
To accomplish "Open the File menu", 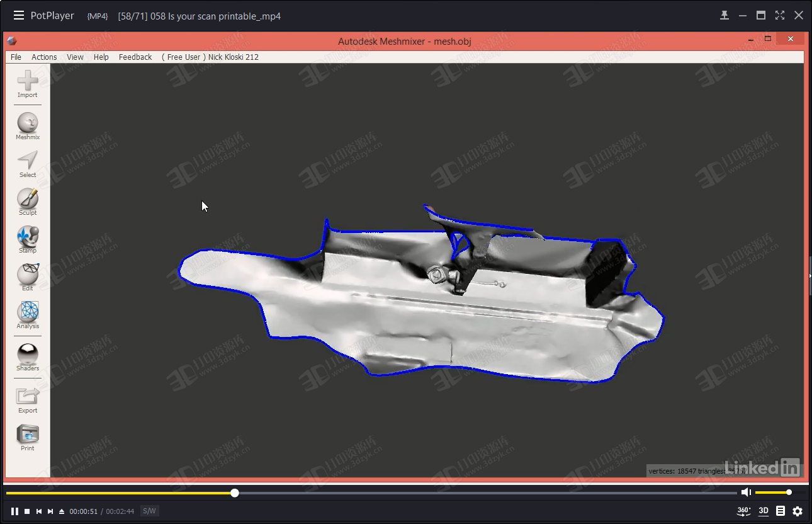I will (x=16, y=57).
